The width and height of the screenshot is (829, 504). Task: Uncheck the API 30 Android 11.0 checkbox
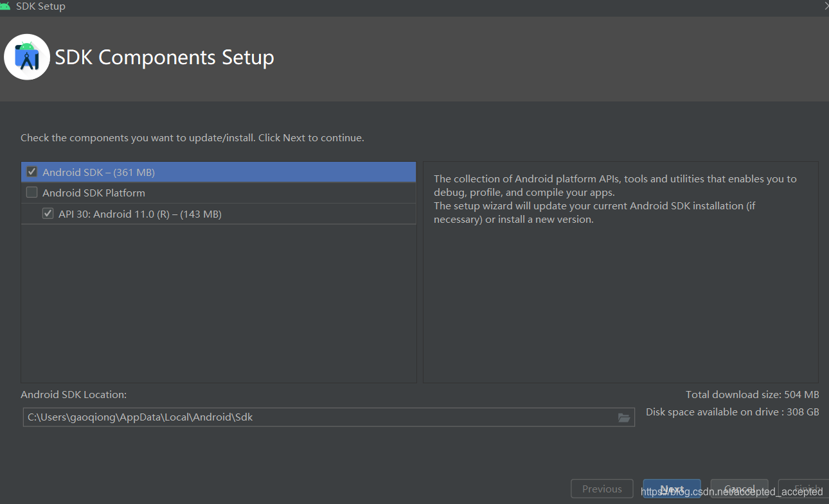tap(48, 213)
